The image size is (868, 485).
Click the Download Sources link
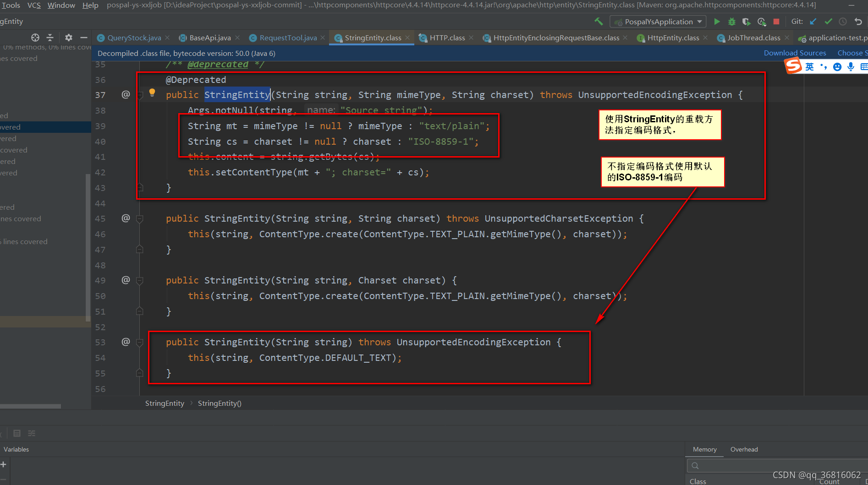795,53
